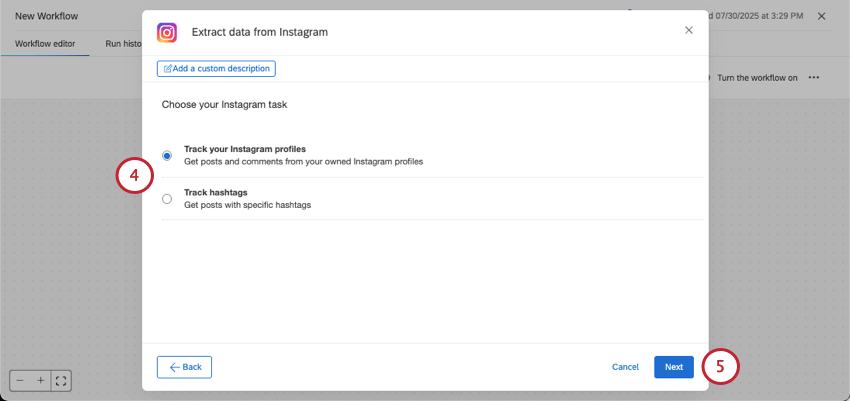Cancel the Instagram task setup
850x401 pixels.
(x=625, y=367)
